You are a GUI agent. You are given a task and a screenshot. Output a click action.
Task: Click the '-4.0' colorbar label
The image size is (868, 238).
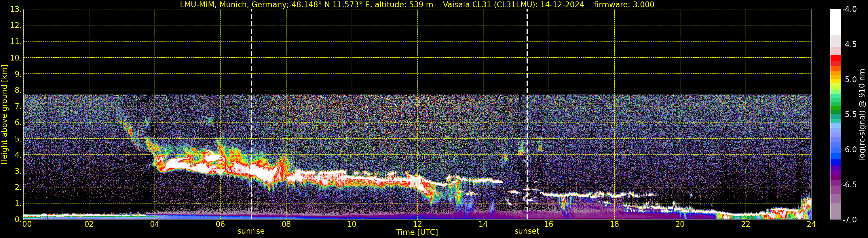tap(850, 10)
